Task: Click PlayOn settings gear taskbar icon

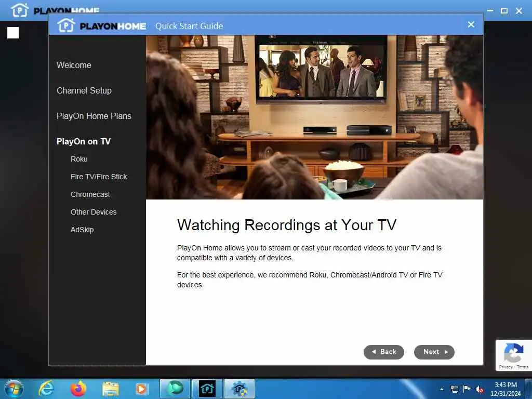Action: click(240, 389)
